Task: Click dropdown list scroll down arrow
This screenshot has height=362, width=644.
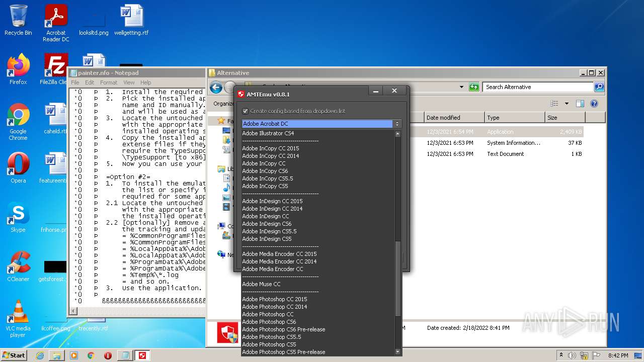Action: tap(398, 352)
